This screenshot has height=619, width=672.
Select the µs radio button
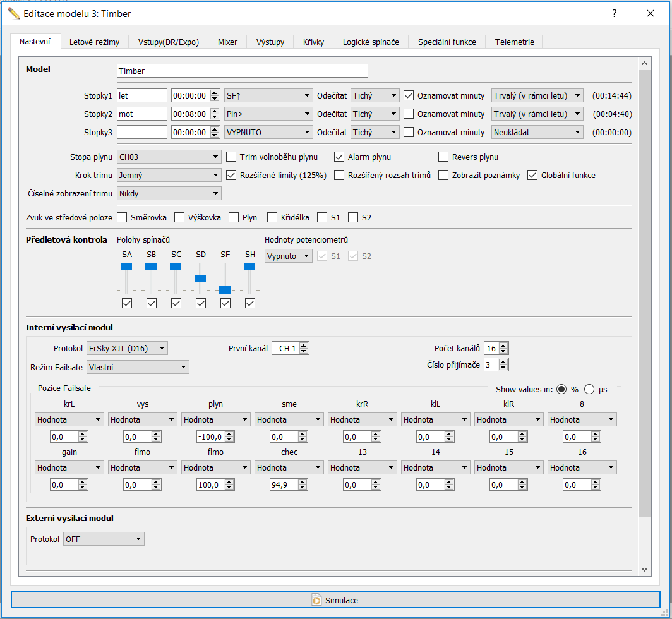pos(589,390)
